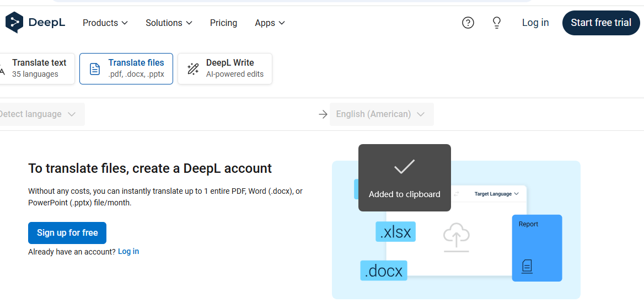This screenshot has height=302, width=644.
Task: Click heading 'To translate files, create a DeepL account'
Action: coord(150,168)
